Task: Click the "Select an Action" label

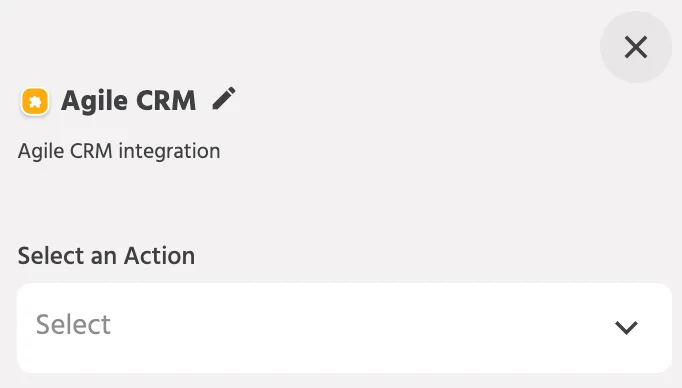Action: tap(107, 256)
